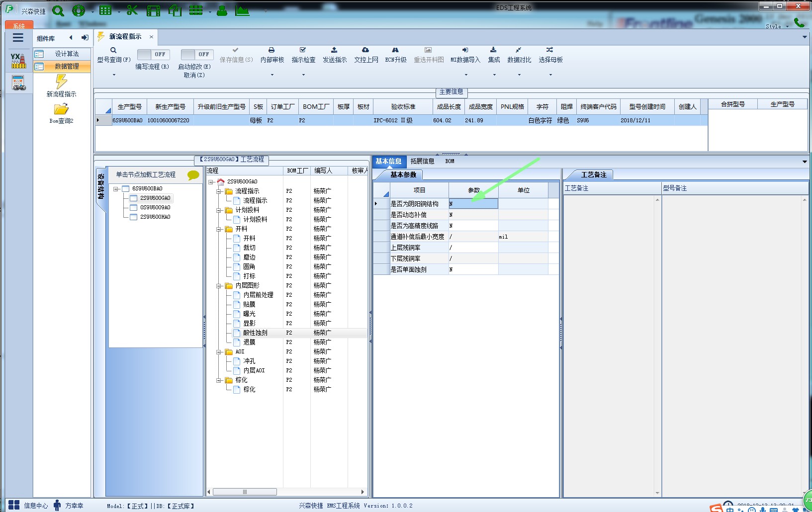The width and height of the screenshot is (812, 512).
Task: Click 生产型号 column header in main table
Action: click(x=129, y=107)
